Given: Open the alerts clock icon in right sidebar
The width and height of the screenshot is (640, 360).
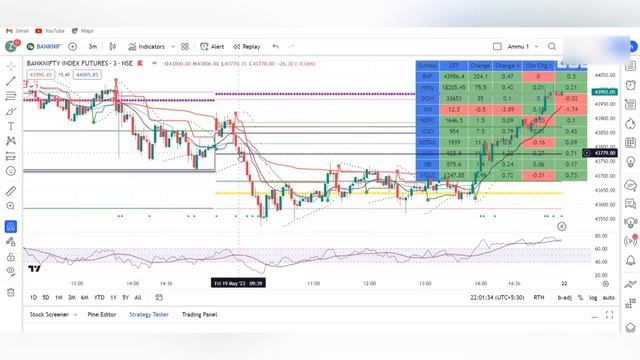Looking at the screenshot, I should coord(631,85).
